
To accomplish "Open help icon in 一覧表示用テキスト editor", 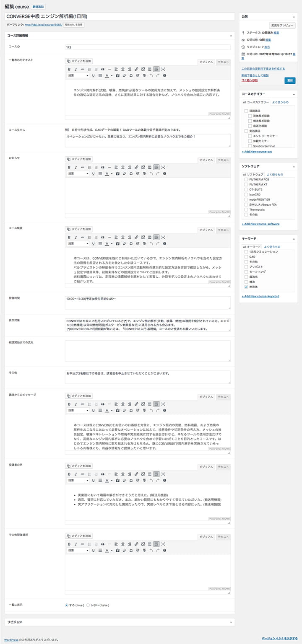I will (x=164, y=75).
